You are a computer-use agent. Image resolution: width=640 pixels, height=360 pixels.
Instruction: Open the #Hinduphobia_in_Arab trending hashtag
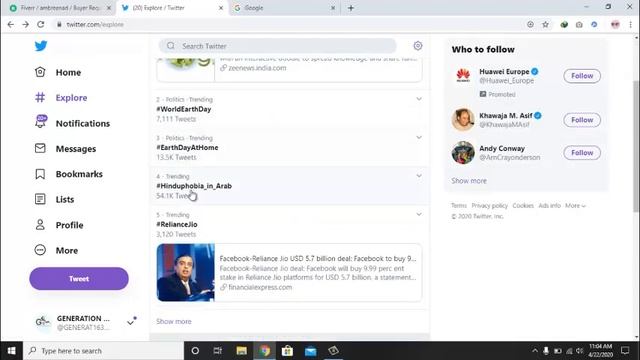coord(194,186)
